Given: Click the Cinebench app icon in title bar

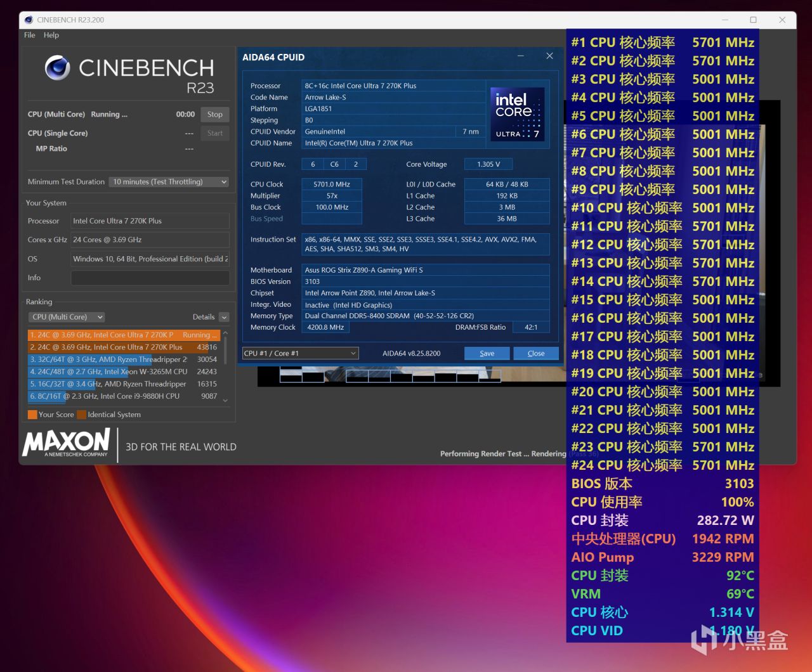Looking at the screenshot, I should [x=29, y=20].
